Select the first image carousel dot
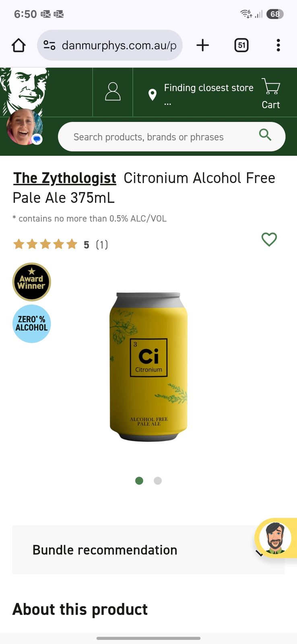The image size is (297, 644). click(139, 481)
